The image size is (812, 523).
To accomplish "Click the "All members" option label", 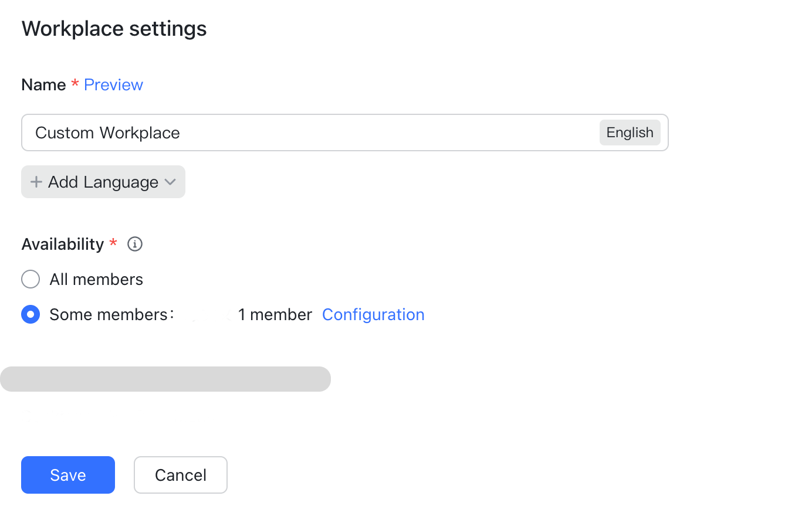I will coord(96,279).
